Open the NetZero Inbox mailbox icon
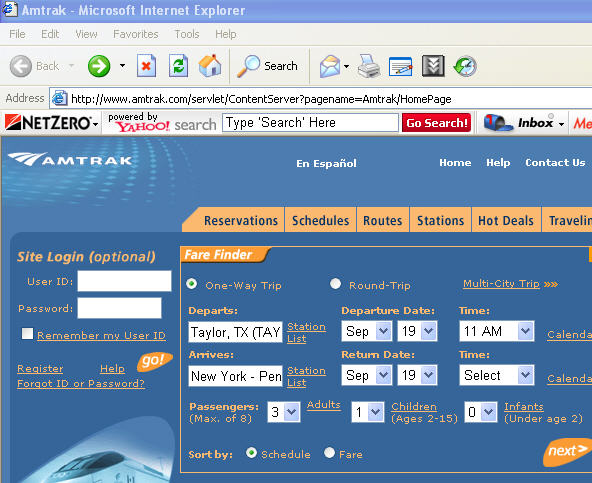Viewport: 592px width, 483px height. (498, 123)
